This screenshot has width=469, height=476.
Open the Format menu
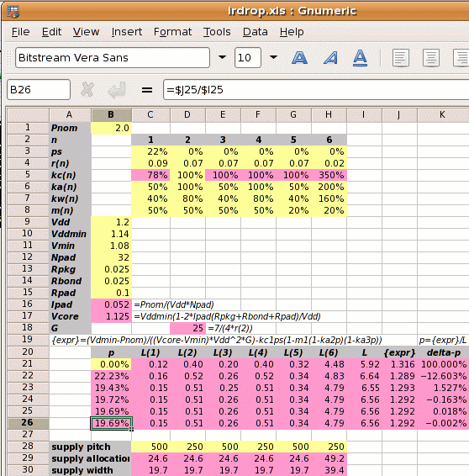[172, 32]
